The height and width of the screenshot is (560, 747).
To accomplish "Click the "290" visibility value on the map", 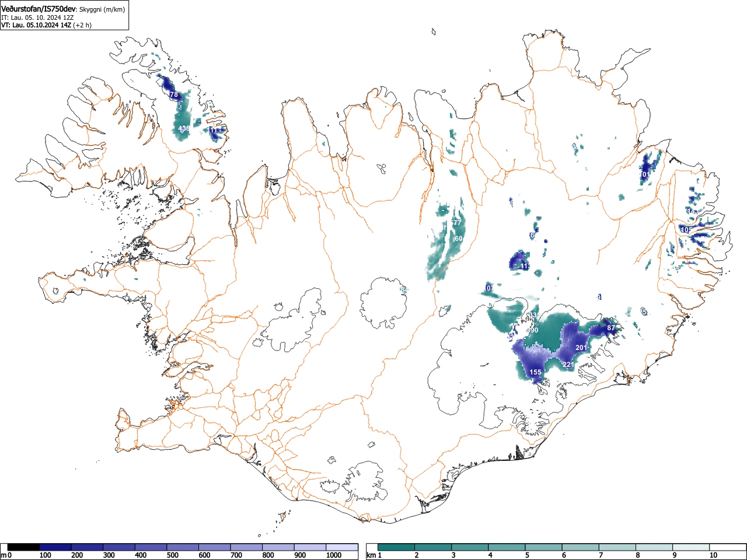I will point(532,330).
